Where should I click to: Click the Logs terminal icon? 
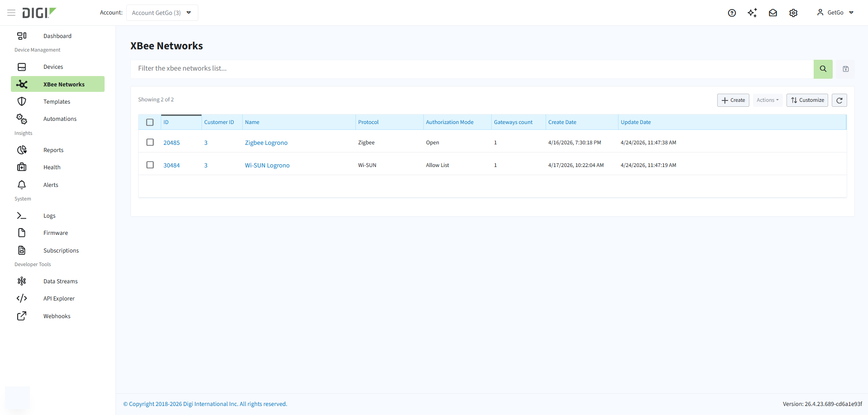pos(22,215)
